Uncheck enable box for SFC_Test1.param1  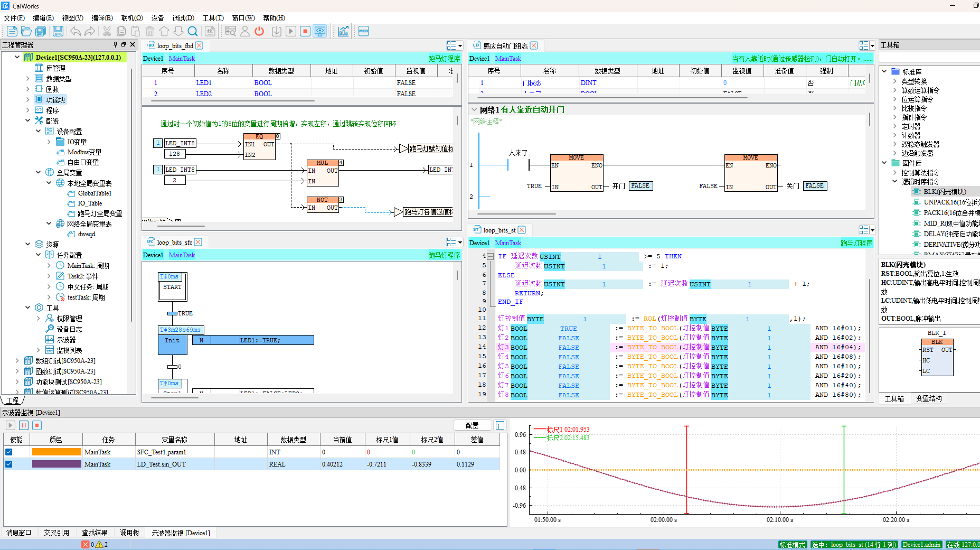point(9,452)
